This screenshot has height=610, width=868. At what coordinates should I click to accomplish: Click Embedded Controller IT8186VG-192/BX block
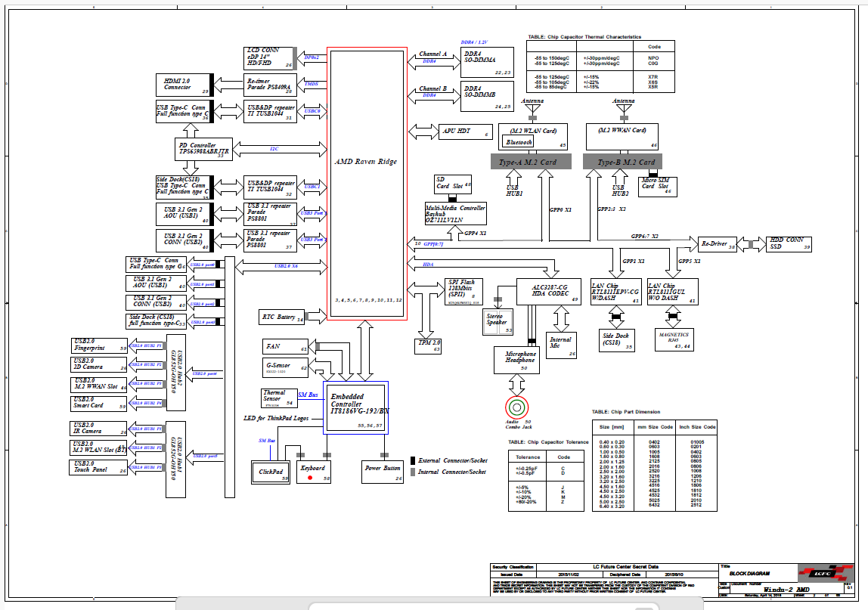[355, 408]
